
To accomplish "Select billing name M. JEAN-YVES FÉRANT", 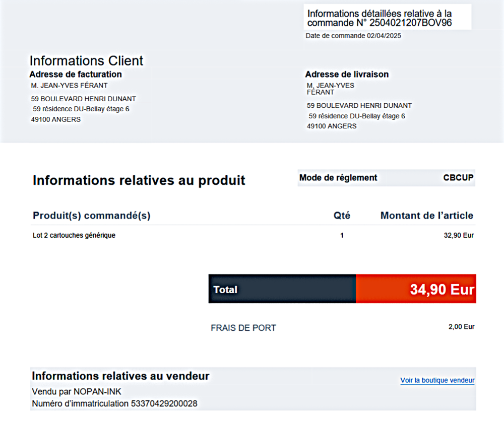I will click(69, 86).
